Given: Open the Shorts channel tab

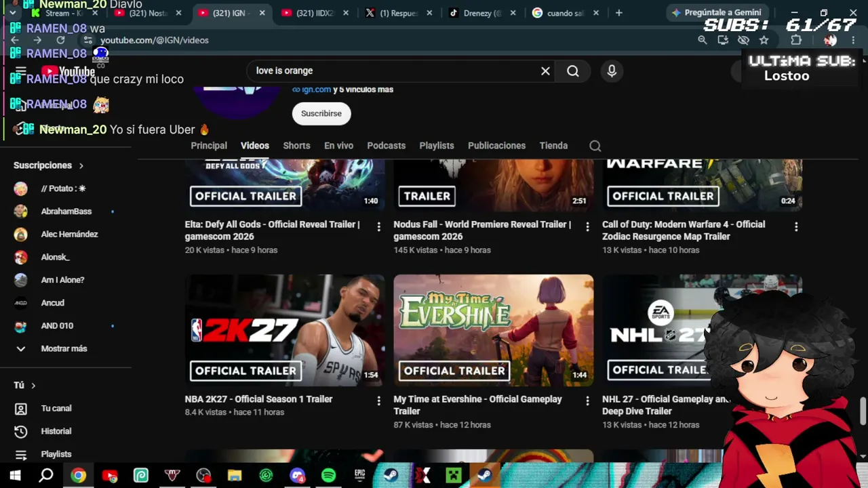Looking at the screenshot, I should coord(296,146).
